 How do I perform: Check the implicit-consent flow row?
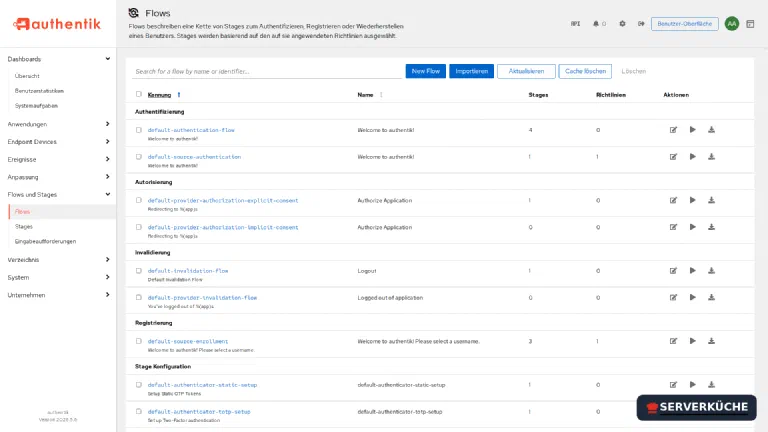[x=139, y=227]
